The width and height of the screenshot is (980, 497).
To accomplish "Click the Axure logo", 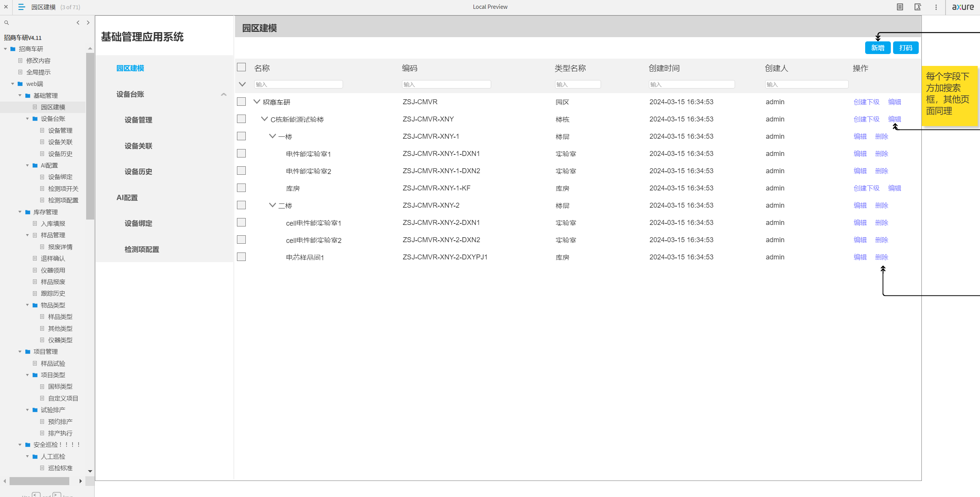I will pos(963,7).
